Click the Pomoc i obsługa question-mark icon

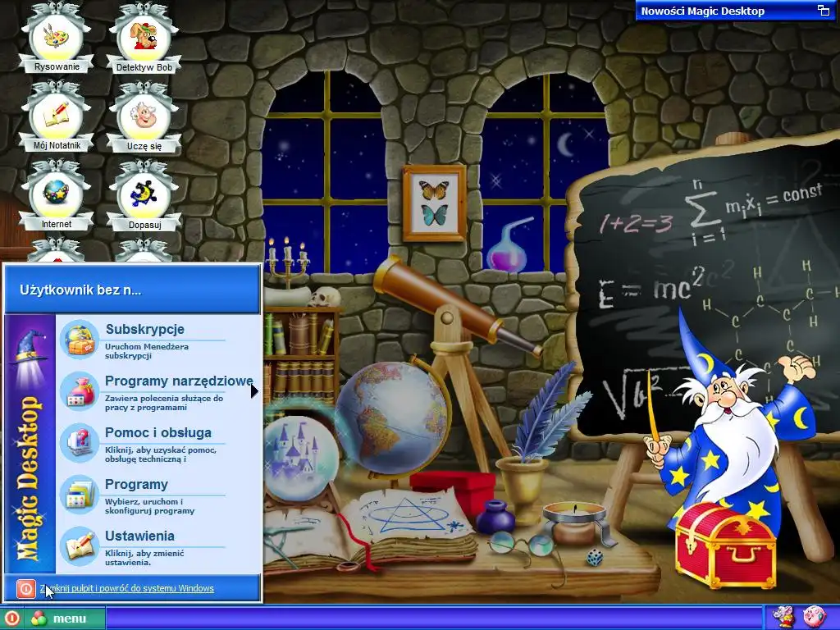coord(80,443)
